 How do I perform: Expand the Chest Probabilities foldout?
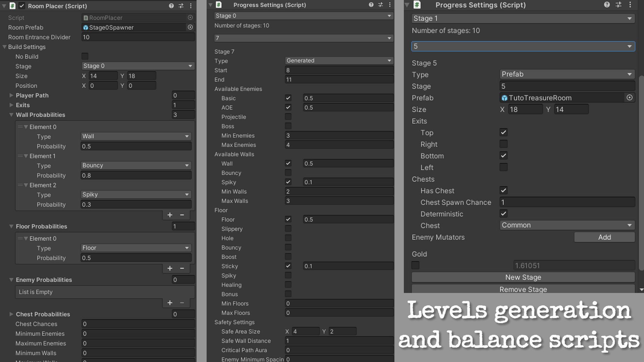coord(11,314)
